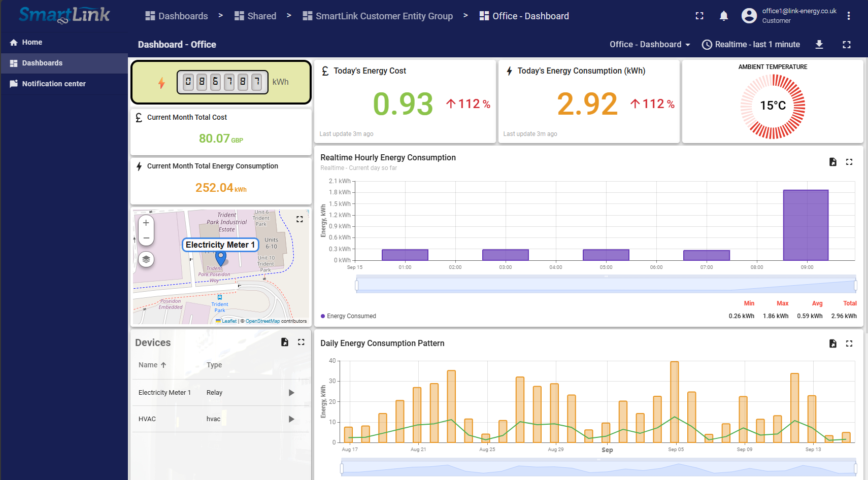
Task: Go to the Dashboards breadcrumb
Action: click(x=176, y=16)
